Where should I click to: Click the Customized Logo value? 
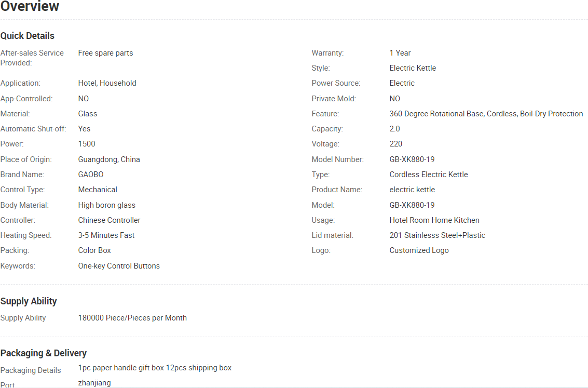tap(419, 250)
